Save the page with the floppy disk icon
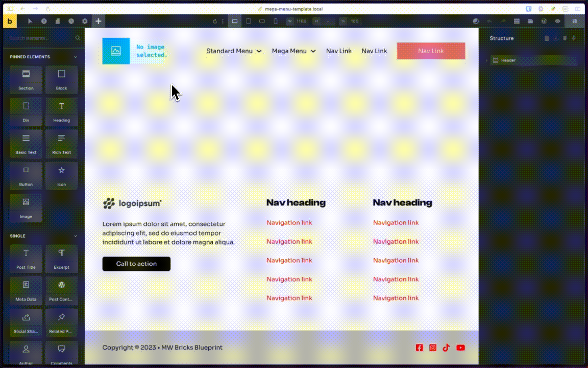This screenshot has height=368, width=588. point(575,21)
